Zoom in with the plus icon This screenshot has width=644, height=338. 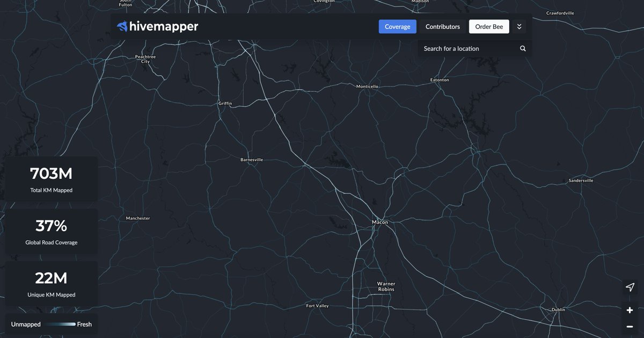tap(630, 310)
